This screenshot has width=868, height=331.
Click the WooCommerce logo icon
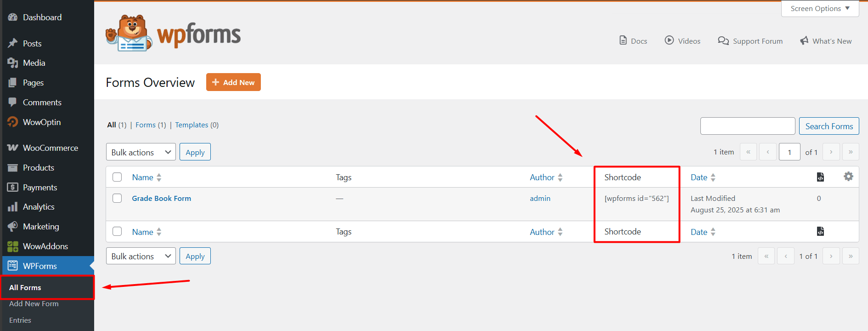coord(12,148)
